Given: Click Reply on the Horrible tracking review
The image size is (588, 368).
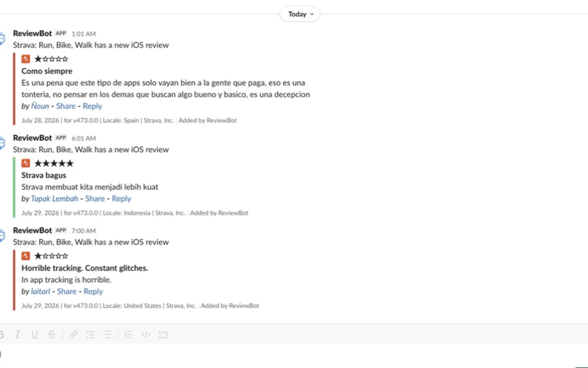Looking at the screenshot, I should coord(93,291).
